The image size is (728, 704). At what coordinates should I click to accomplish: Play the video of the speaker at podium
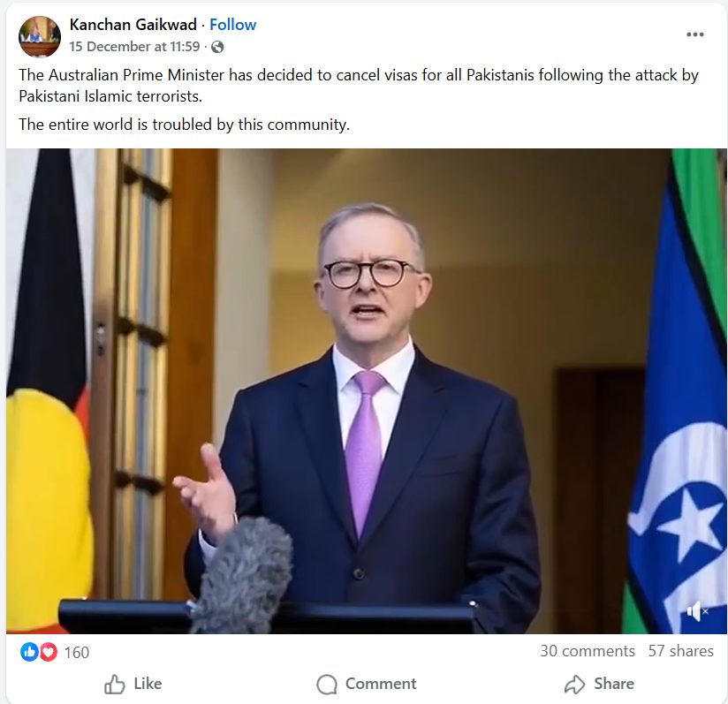pos(367,390)
